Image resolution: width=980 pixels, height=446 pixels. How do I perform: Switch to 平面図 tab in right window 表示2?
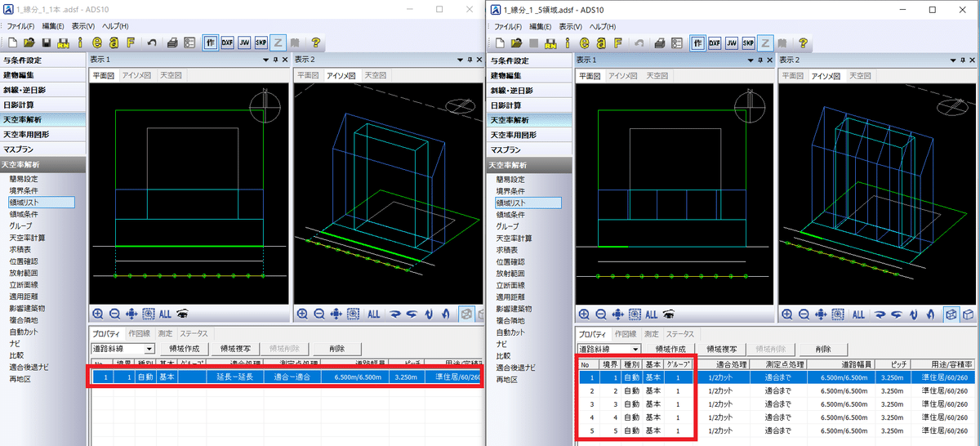click(792, 75)
